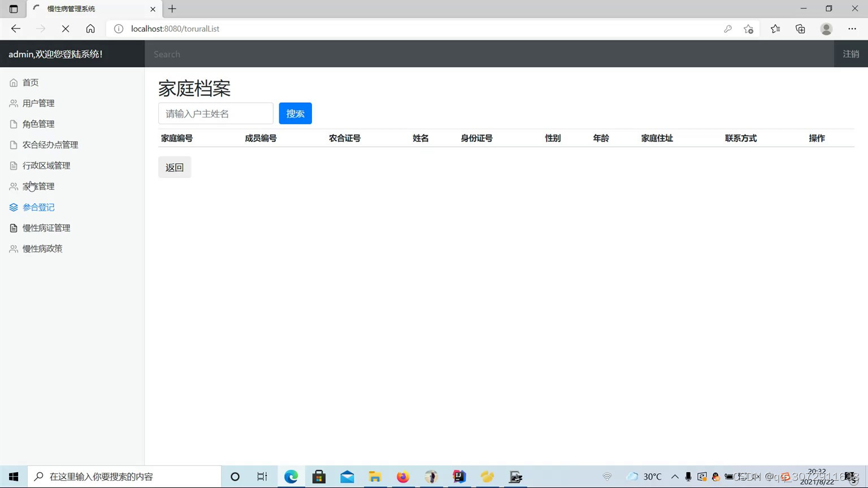Open 慢性病政策 in the sidebar
Screen dimensions: 868x488
pos(42,249)
